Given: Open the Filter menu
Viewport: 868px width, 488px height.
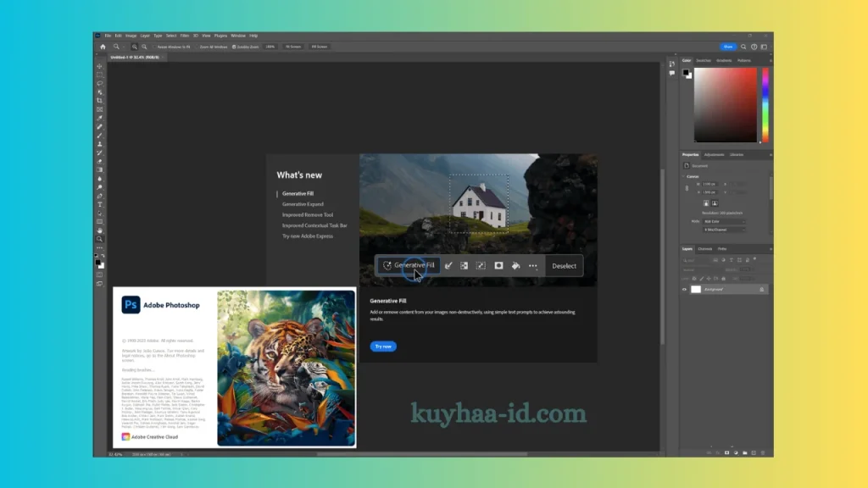Looking at the screenshot, I should coord(184,36).
